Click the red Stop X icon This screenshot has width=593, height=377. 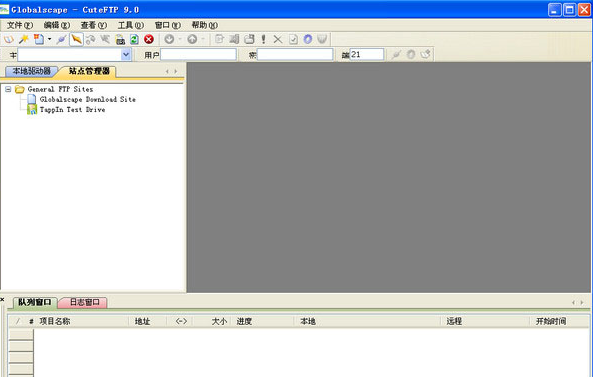point(149,39)
